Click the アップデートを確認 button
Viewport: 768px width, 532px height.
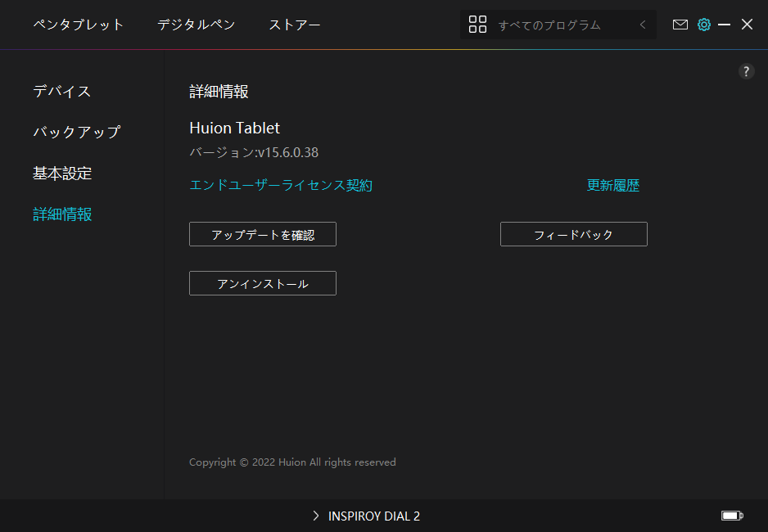(263, 234)
